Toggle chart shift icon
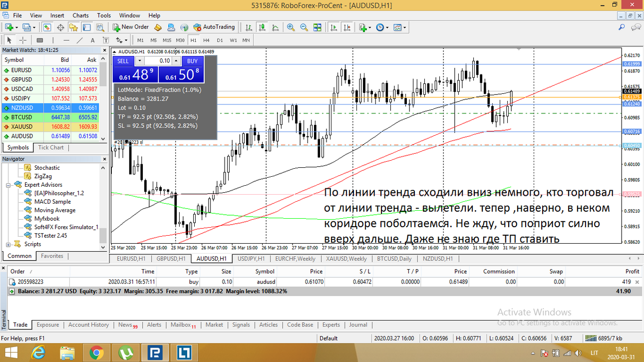The width and height of the screenshot is (644, 362). [347, 27]
